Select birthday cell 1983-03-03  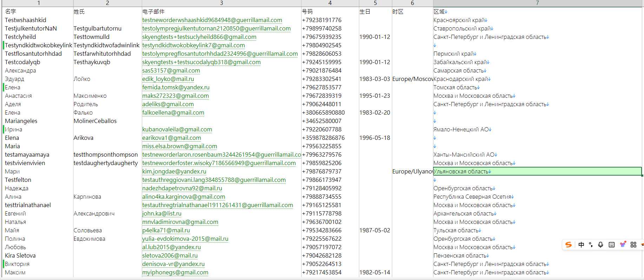(x=375, y=79)
